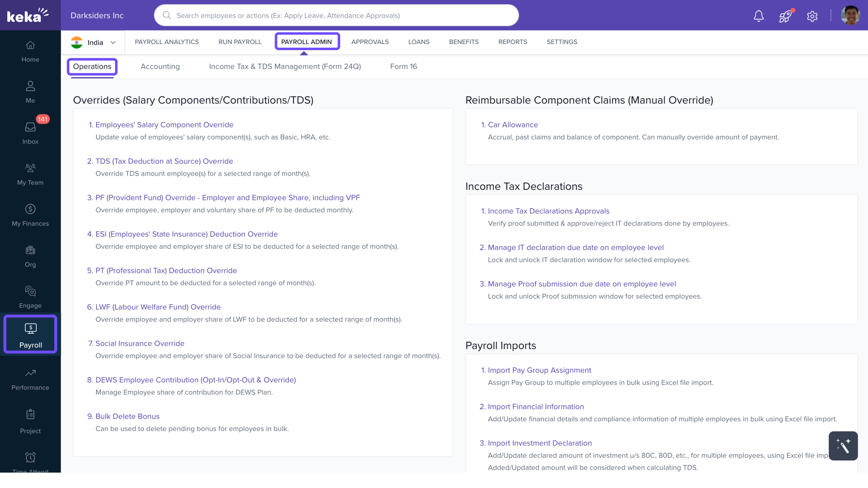868x488 pixels.
Task: Select the Accounting sub-tab
Action: [x=160, y=66]
